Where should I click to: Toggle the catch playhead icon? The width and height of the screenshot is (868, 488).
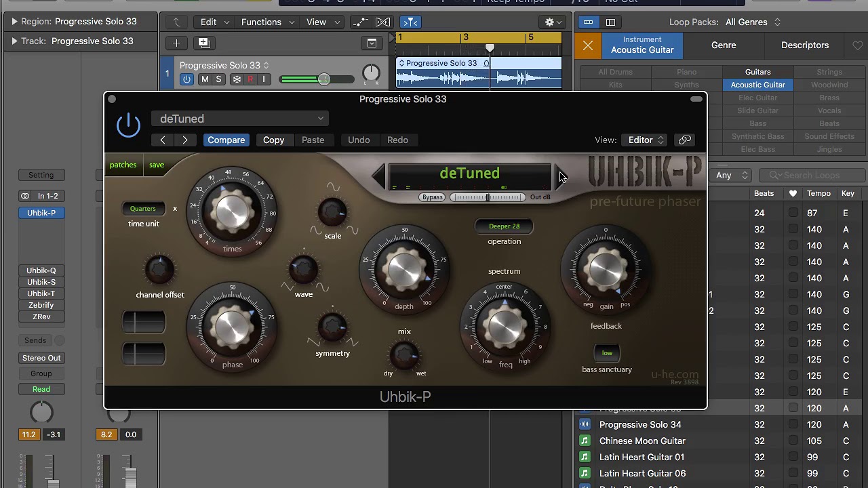409,22
